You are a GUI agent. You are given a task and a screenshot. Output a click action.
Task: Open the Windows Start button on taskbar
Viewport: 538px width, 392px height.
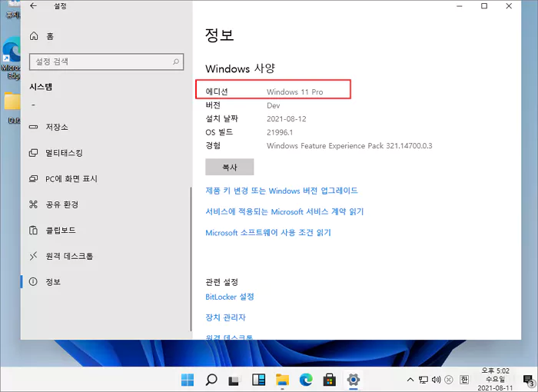coord(188,380)
